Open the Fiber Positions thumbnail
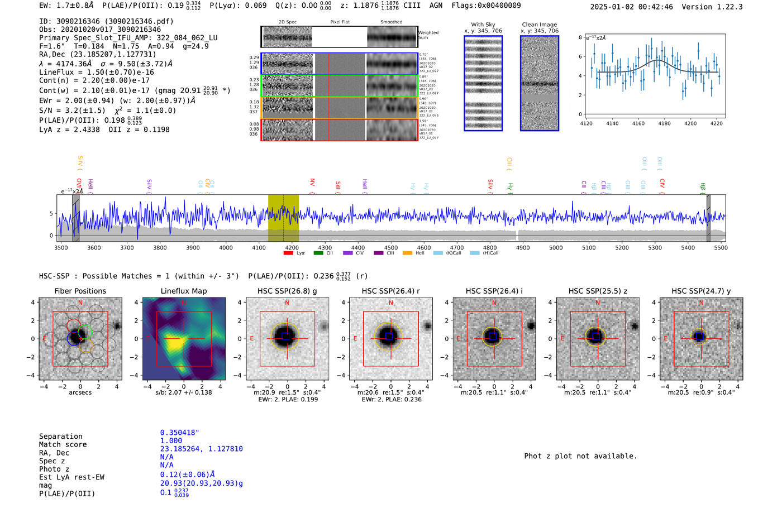Viewport: 782px width, 532px height. point(80,338)
